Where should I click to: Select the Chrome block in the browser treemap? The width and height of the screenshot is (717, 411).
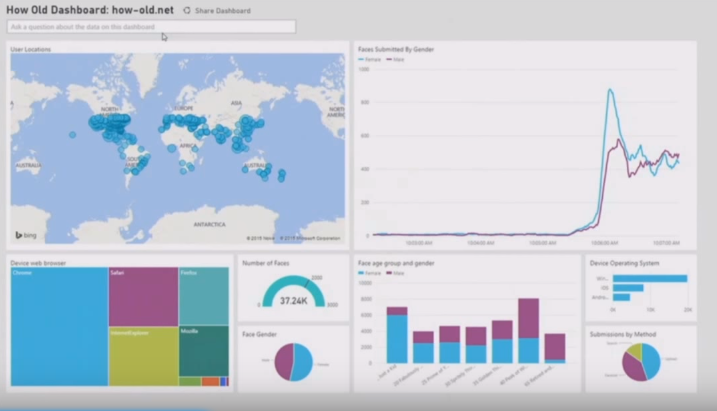click(59, 326)
